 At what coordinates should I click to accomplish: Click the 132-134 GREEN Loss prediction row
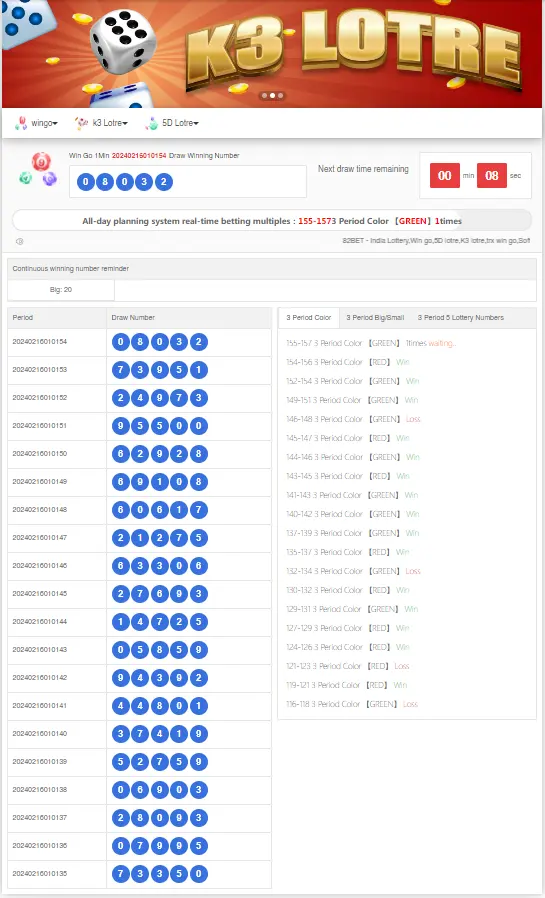click(353, 571)
